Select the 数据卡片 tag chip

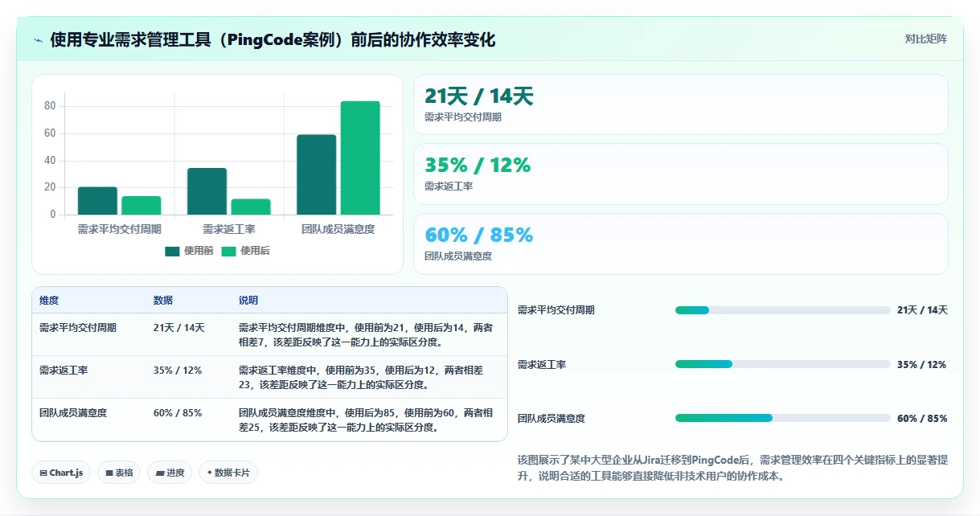point(228,473)
